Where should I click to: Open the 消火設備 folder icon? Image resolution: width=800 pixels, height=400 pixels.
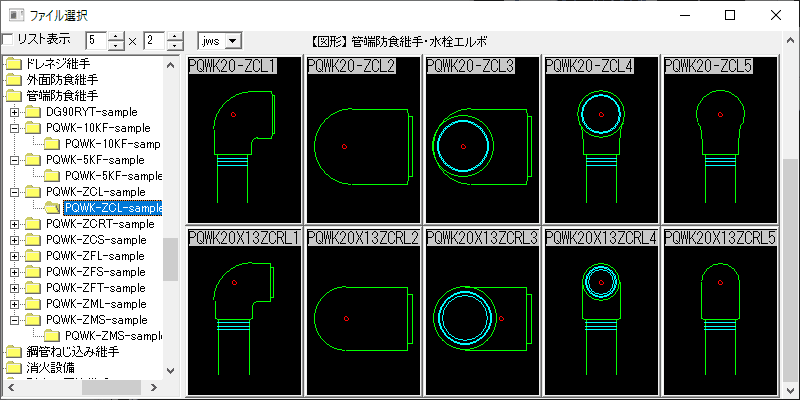pos(13,368)
